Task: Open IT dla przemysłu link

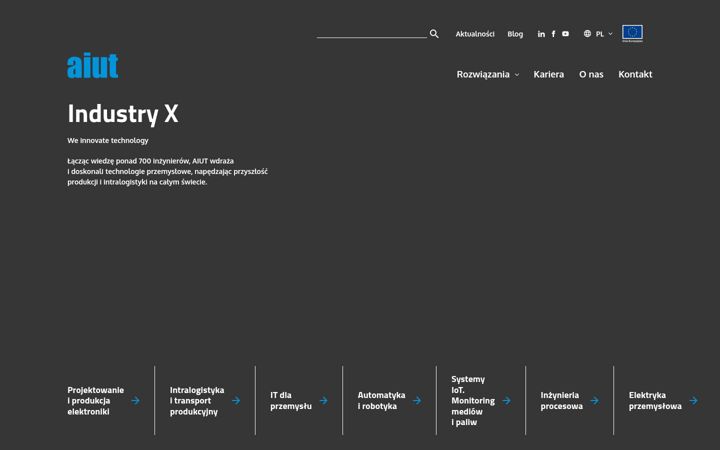Action: point(291,401)
